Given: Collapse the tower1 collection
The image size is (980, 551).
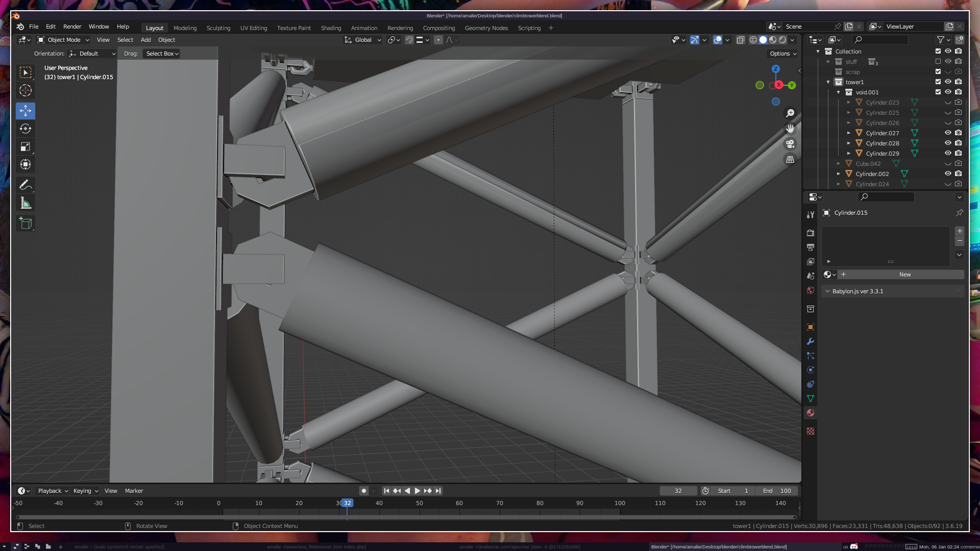Looking at the screenshot, I should (828, 82).
